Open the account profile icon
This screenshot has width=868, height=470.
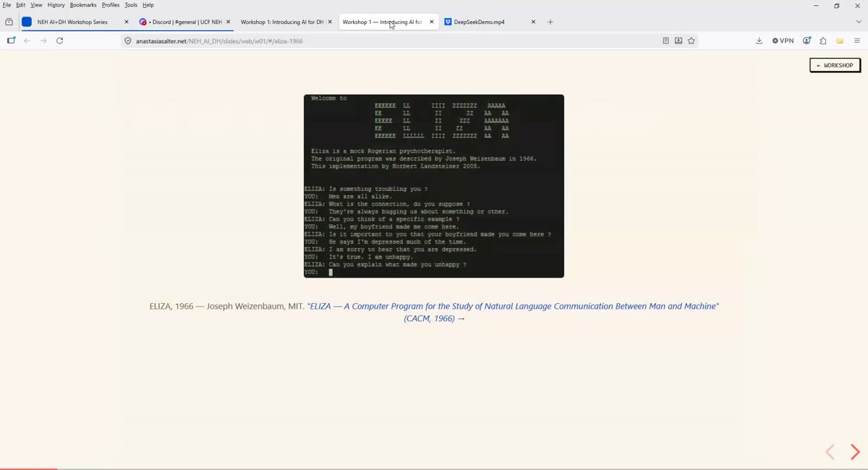pos(807,40)
